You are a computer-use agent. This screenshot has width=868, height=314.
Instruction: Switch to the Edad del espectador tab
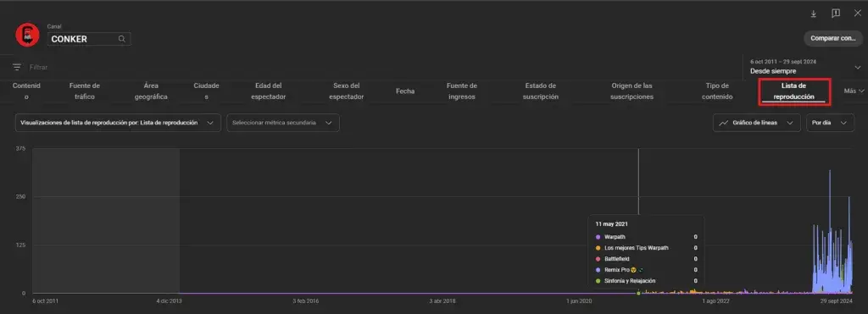(x=269, y=91)
